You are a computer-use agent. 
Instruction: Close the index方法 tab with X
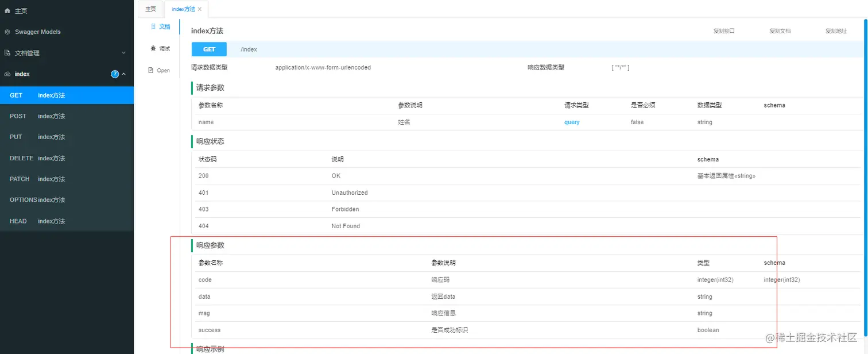tap(200, 9)
